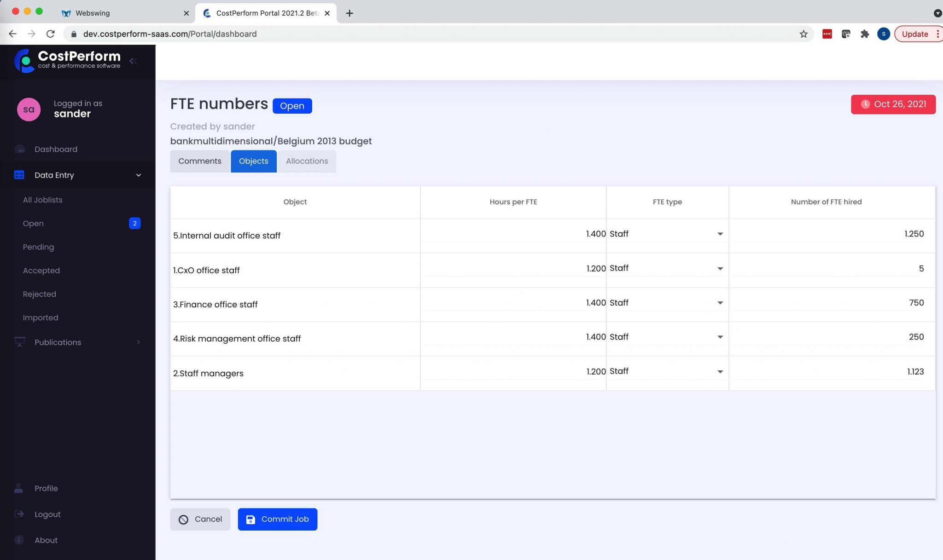The image size is (943, 560).
Task: Click the Commit Job button
Action: coord(277,519)
